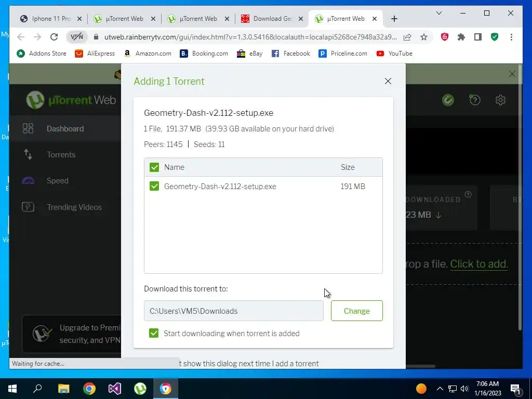Screen dimensions: 532x399
Task: Open the Facebook bookmark
Action: (291, 54)
